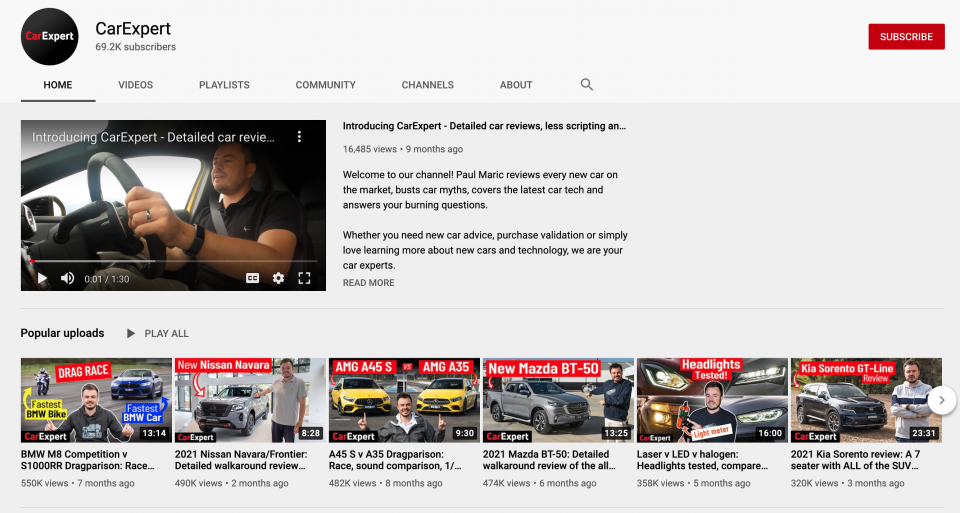Play the channel trailer video
The width and height of the screenshot is (960, 513).
[x=42, y=279]
